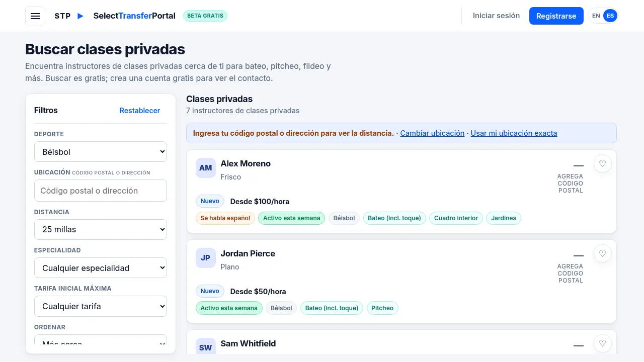Click the Frisco location text
Screen dimensions: 644x362
(231, 177)
